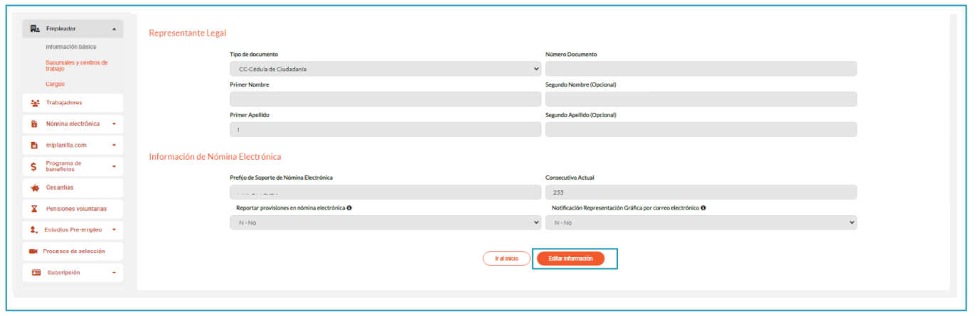Image resolution: width=980 pixels, height=316 pixels.
Task: Click the Ir al inicio button
Action: pos(506,258)
